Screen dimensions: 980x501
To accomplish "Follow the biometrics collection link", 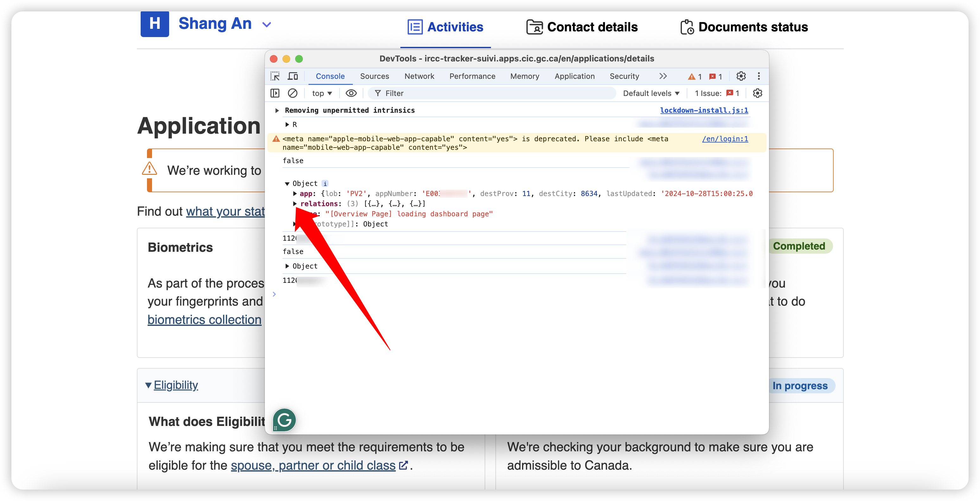I will click(x=204, y=320).
